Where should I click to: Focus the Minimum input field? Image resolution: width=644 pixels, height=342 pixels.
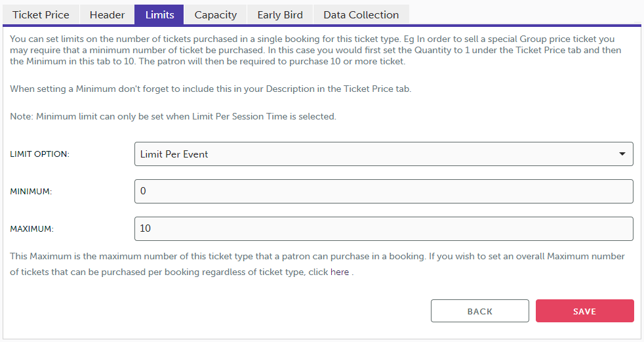coord(384,192)
